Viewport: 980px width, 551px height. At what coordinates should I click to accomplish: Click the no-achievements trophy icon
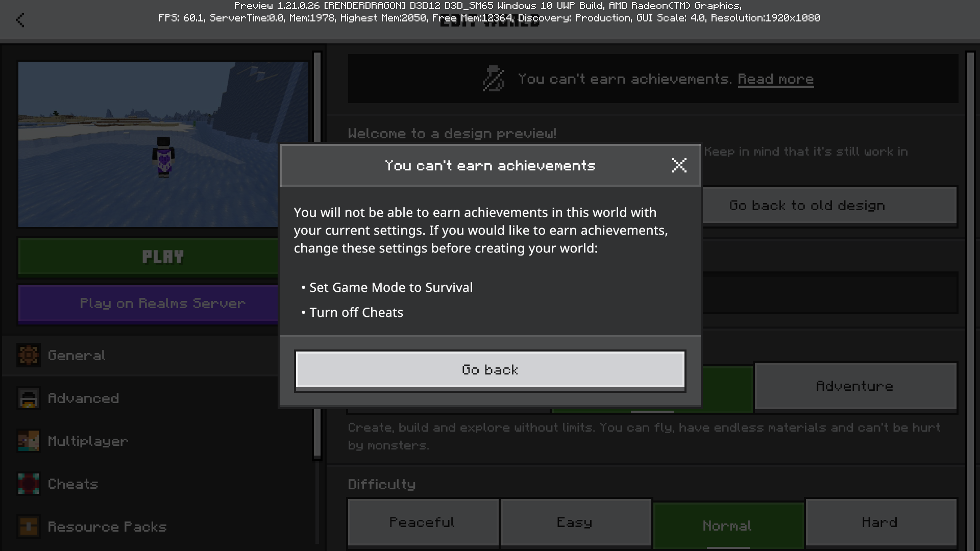click(494, 79)
